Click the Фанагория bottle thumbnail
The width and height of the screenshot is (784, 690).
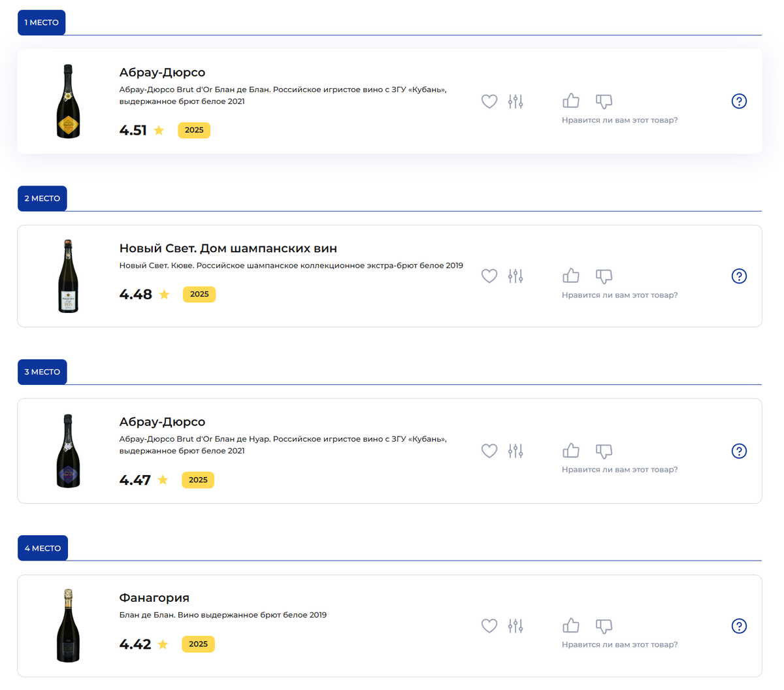pos(68,626)
